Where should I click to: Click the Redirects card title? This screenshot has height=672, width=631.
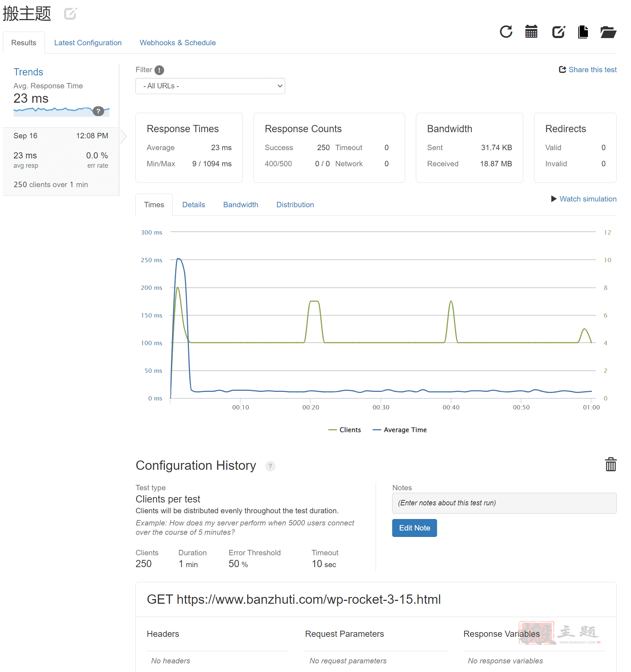click(x=566, y=129)
